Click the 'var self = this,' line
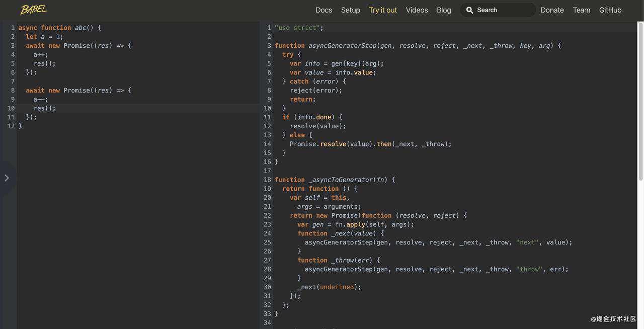This screenshot has height=329, width=644. click(320, 198)
